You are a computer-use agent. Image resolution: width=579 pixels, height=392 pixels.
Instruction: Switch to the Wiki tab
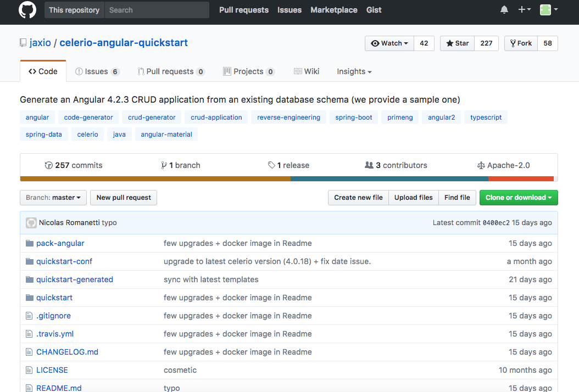point(307,71)
